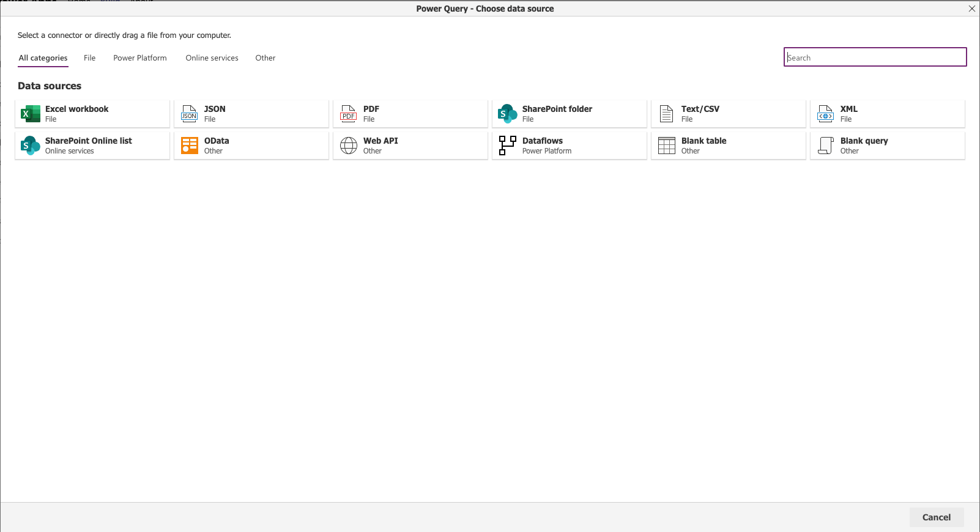Choose the PDF connector icon

pos(348,114)
